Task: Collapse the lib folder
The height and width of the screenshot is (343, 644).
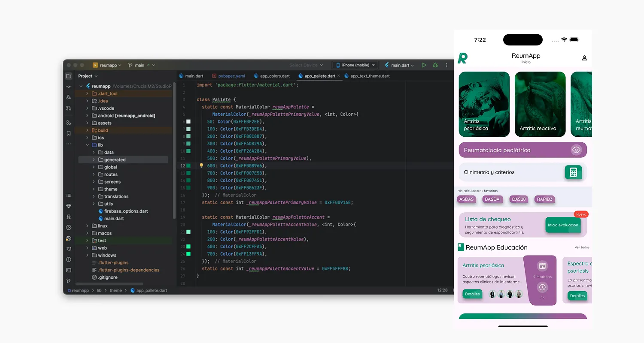Action: point(88,145)
